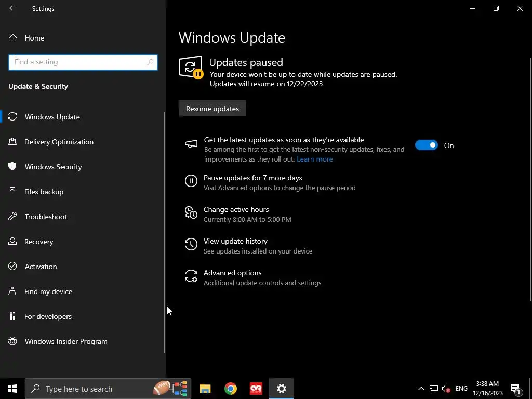Click the network icon in system tray
Viewport: 532px width, 399px height.
434,389
